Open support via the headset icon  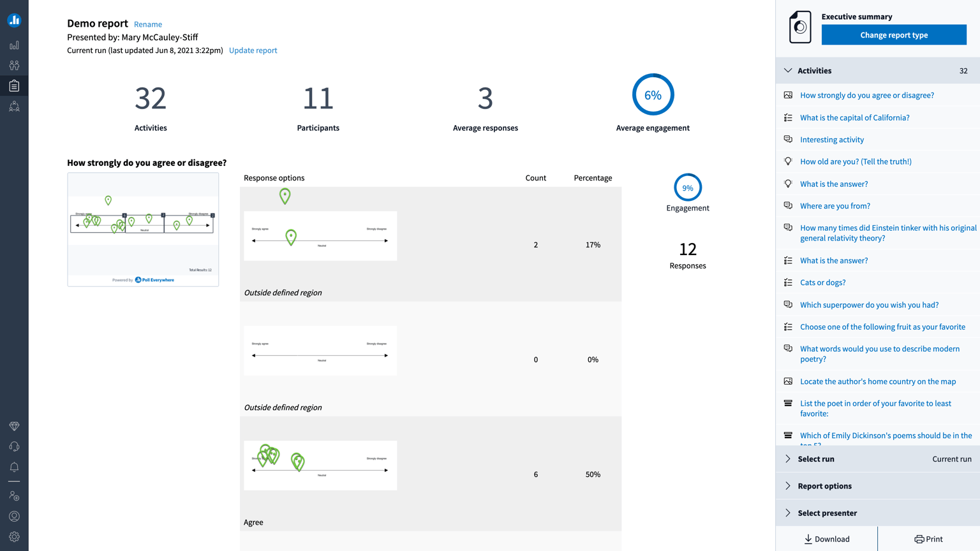coord(14,446)
